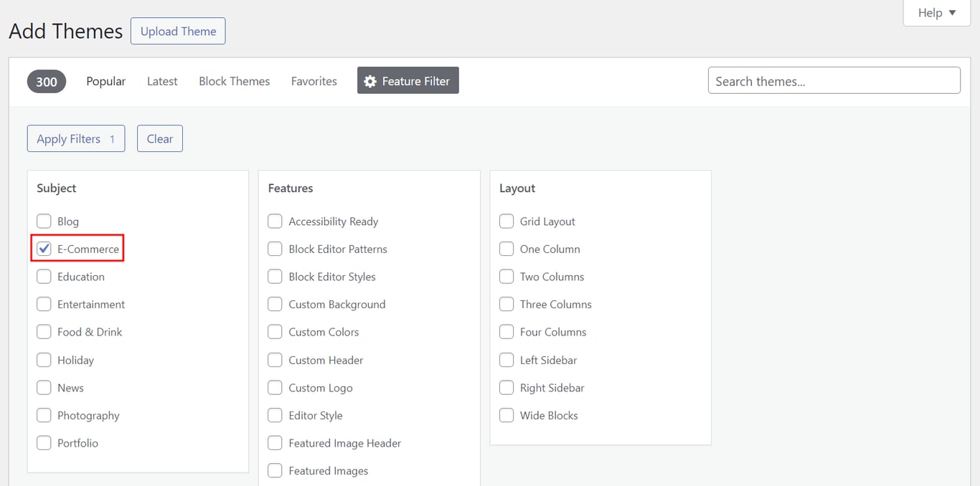980x486 pixels.
Task: Select the Custom Logo feature
Action: pos(275,387)
